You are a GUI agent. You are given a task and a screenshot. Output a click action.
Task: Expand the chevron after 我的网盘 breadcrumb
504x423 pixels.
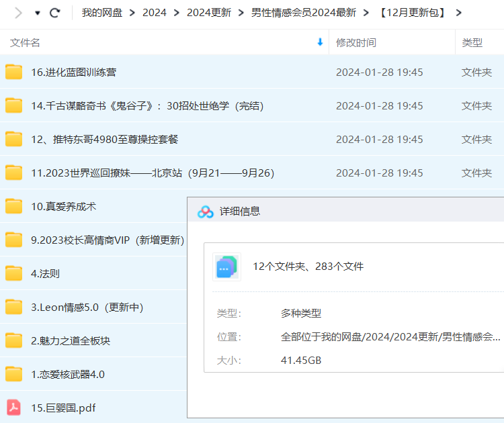coord(132,13)
